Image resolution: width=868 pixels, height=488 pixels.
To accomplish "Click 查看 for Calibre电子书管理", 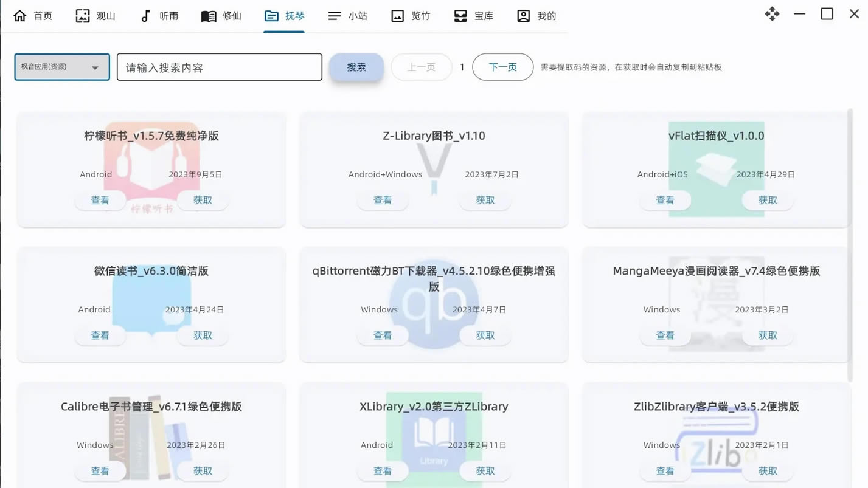I will [x=100, y=470].
